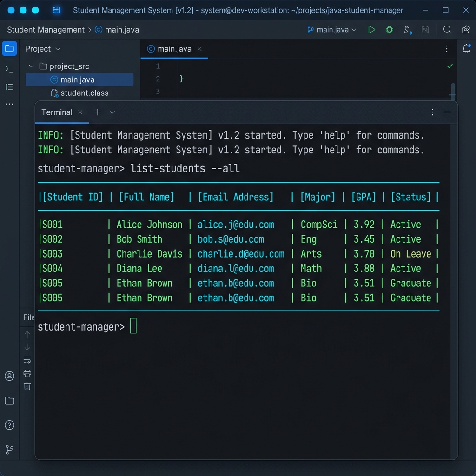Click the 'Diana Lee' name cell
Screen dimensions: 476x476
click(139, 269)
